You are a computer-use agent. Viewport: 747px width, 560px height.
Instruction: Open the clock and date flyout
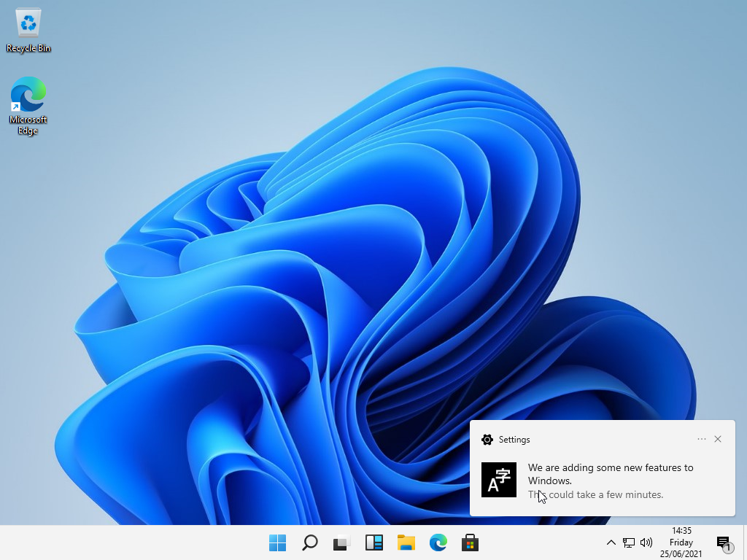[x=681, y=542]
